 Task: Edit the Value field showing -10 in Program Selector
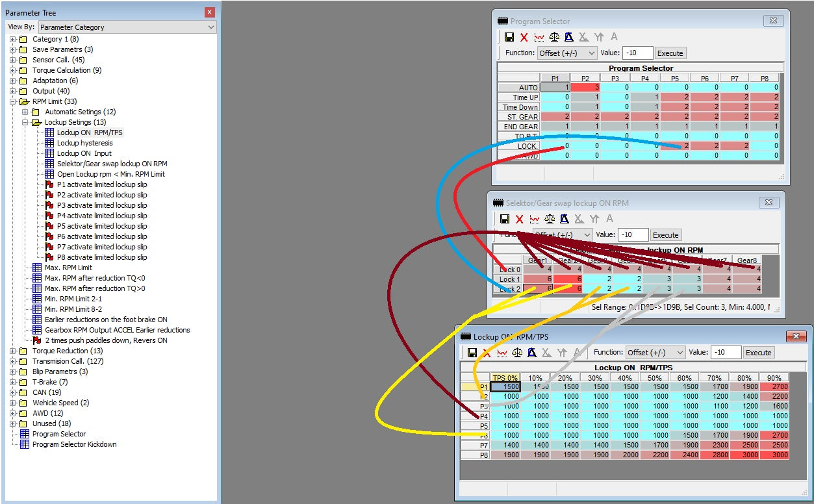pyautogui.click(x=637, y=53)
